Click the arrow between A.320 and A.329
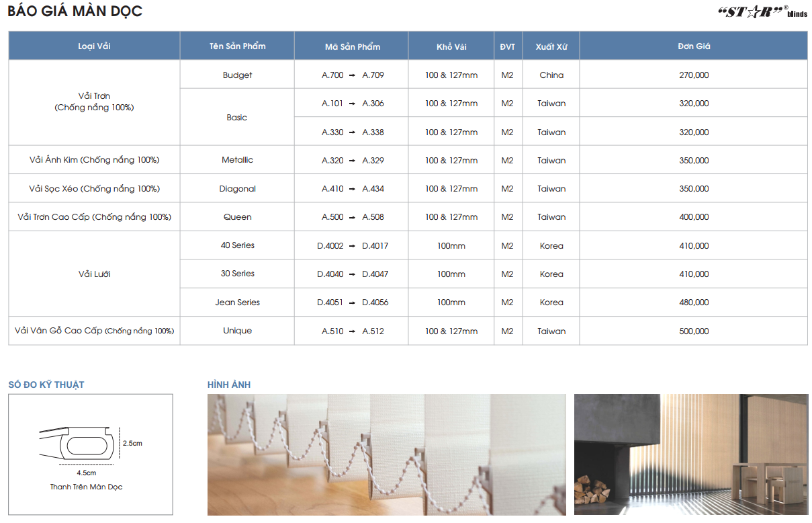This screenshot has height=523, width=812. point(353,161)
